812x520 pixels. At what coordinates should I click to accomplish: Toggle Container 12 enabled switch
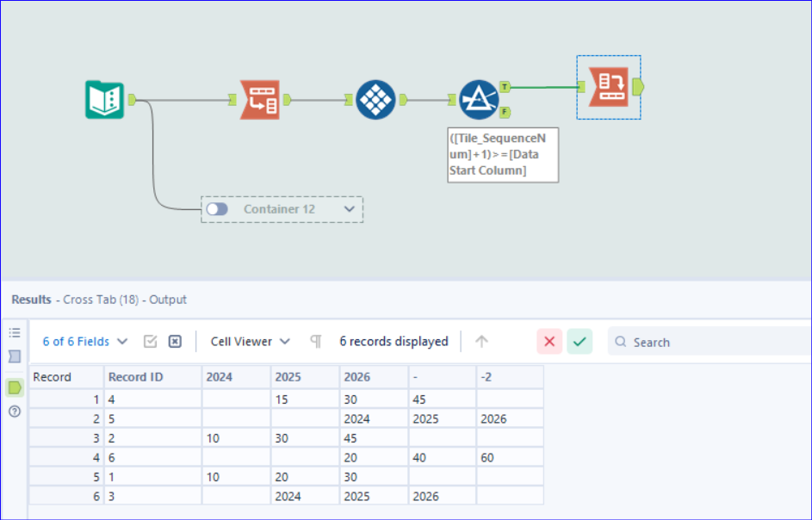(x=217, y=209)
